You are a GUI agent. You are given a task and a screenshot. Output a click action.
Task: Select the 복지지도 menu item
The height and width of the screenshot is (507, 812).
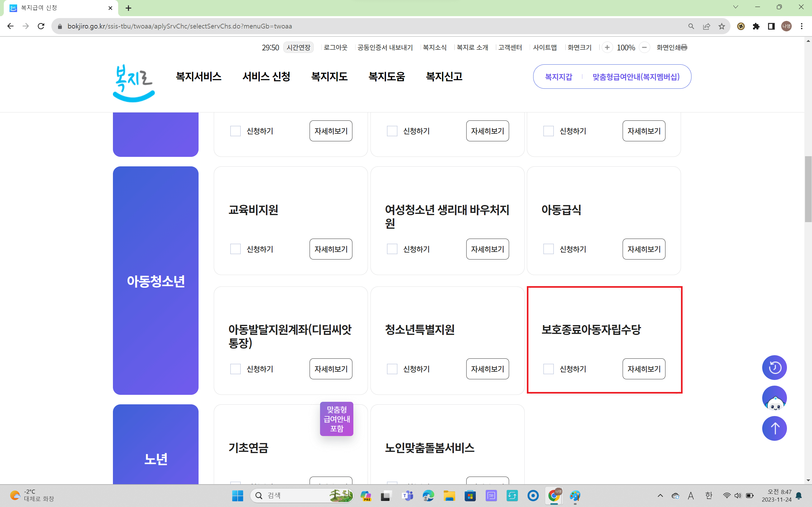(330, 76)
